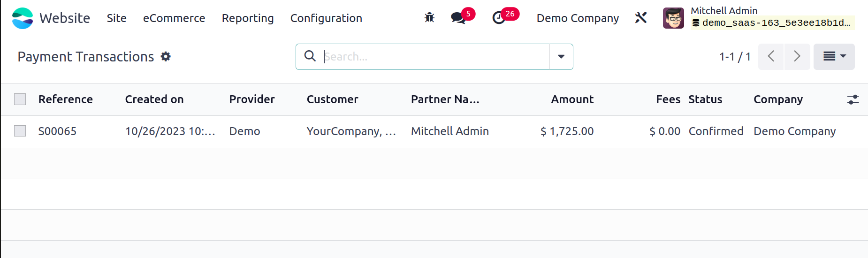Screen dimensions: 868x258
Task: Click the wrench and screwdriver tools icon
Action: (x=640, y=18)
